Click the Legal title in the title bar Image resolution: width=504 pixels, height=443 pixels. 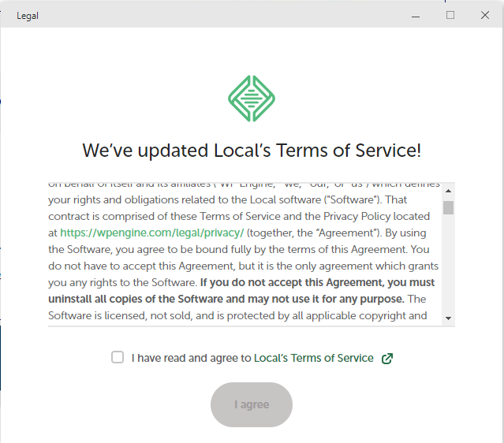coord(28,15)
